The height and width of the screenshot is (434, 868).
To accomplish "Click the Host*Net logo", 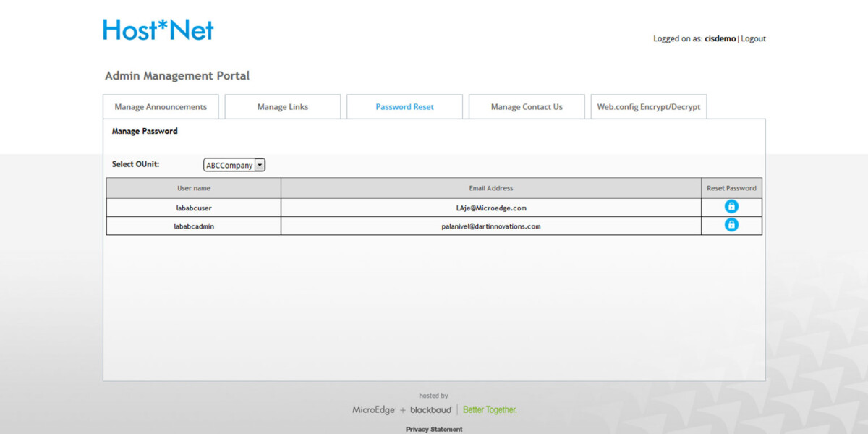I will [158, 30].
